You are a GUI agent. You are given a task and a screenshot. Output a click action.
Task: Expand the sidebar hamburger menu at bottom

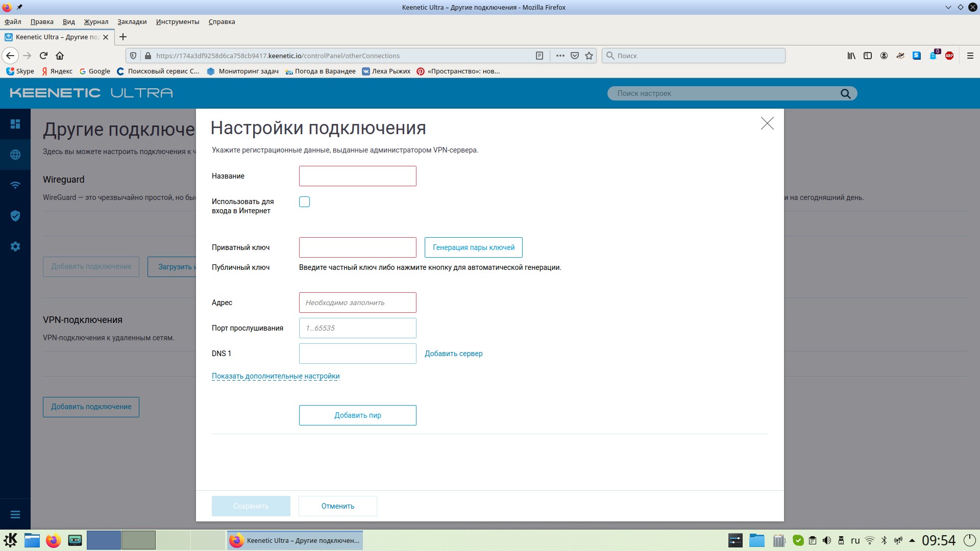point(15,515)
